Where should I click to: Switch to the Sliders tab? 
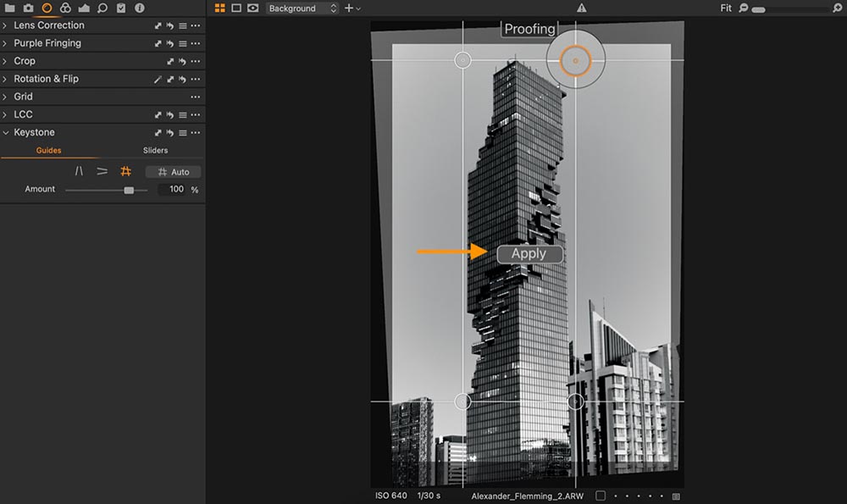pyautogui.click(x=155, y=150)
